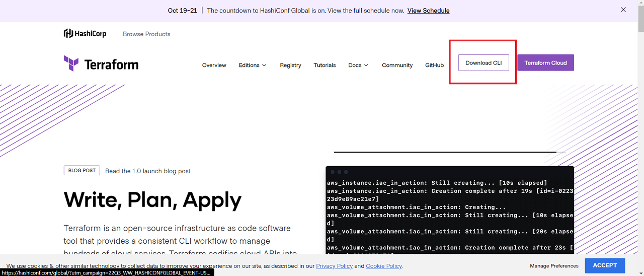
Task: Click the Write, Plan, Apply heading
Action: click(x=152, y=200)
